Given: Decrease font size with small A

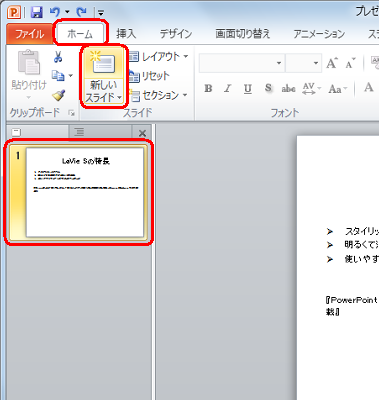Looking at the screenshot, I should 350,63.
